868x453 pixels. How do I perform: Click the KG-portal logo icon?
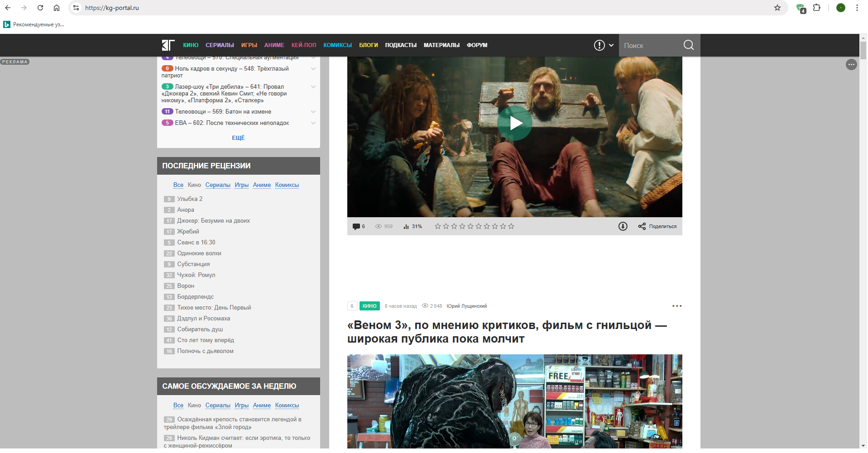[168, 45]
